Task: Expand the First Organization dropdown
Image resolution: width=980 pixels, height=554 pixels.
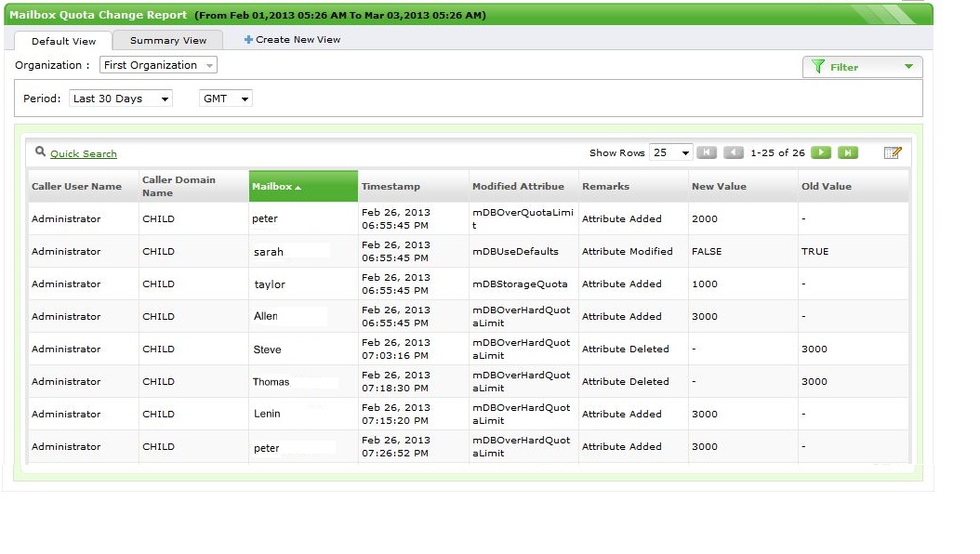Action: tap(158, 66)
